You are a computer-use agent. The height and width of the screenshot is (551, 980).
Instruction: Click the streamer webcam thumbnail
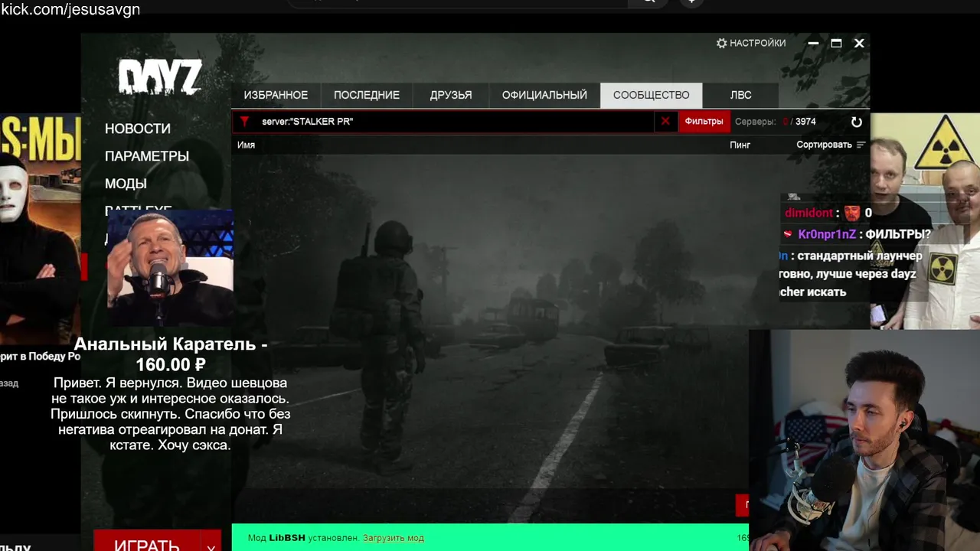point(864,441)
